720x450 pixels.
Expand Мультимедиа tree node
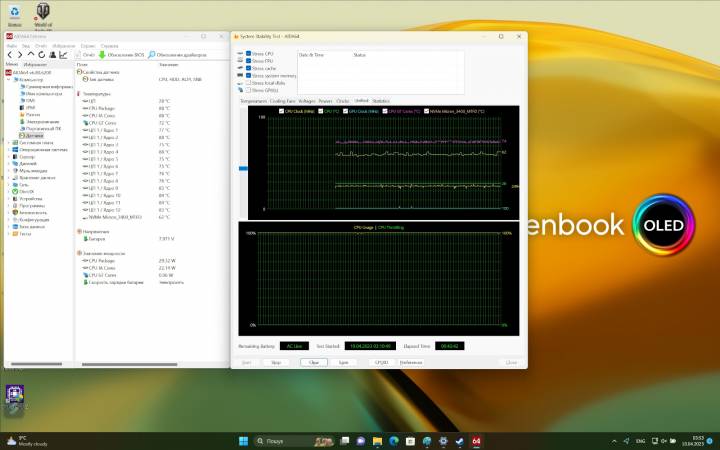tap(9, 171)
